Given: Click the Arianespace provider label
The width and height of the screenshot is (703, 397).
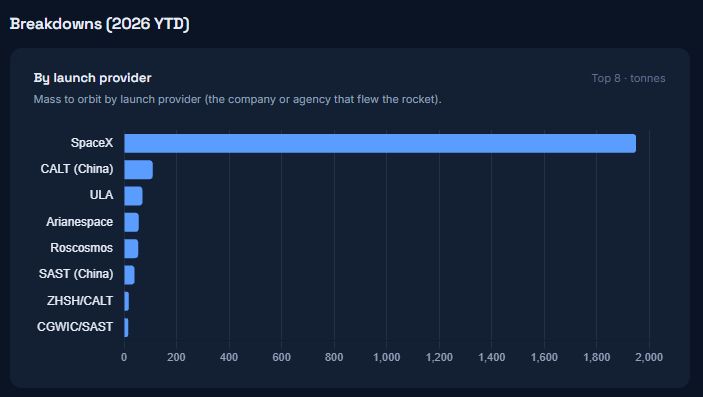Looking at the screenshot, I should (x=80, y=222).
